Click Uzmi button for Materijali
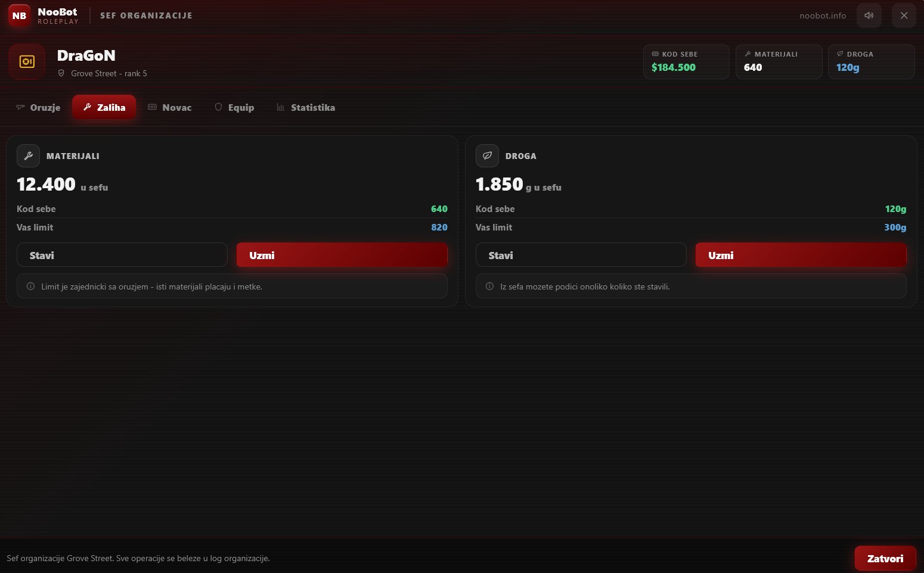This screenshot has height=573, width=924. [x=342, y=255]
